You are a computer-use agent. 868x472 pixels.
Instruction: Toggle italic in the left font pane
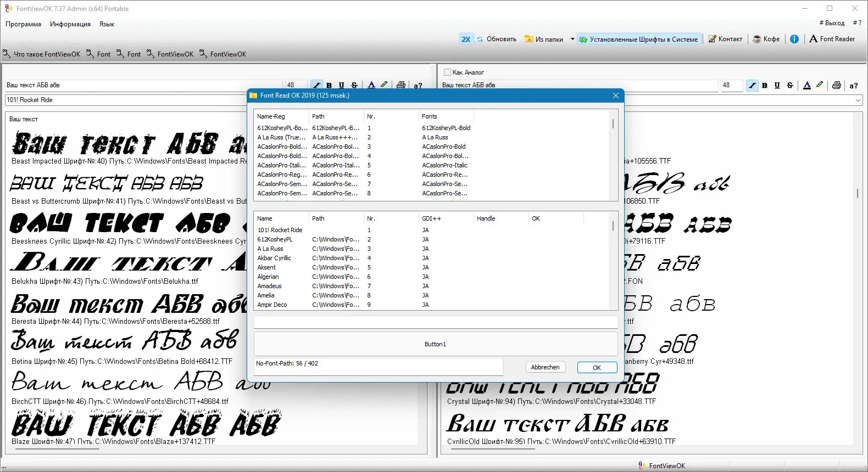click(x=316, y=86)
